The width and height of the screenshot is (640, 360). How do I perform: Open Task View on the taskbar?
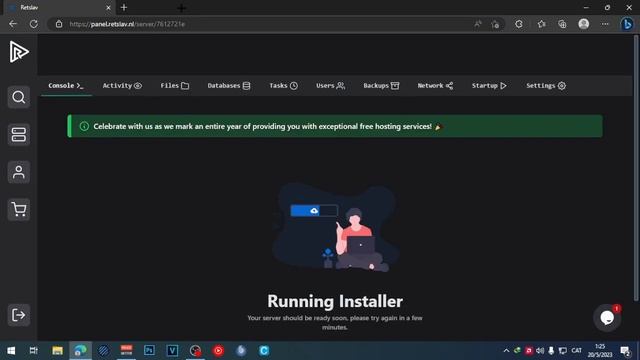pos(34,351)
